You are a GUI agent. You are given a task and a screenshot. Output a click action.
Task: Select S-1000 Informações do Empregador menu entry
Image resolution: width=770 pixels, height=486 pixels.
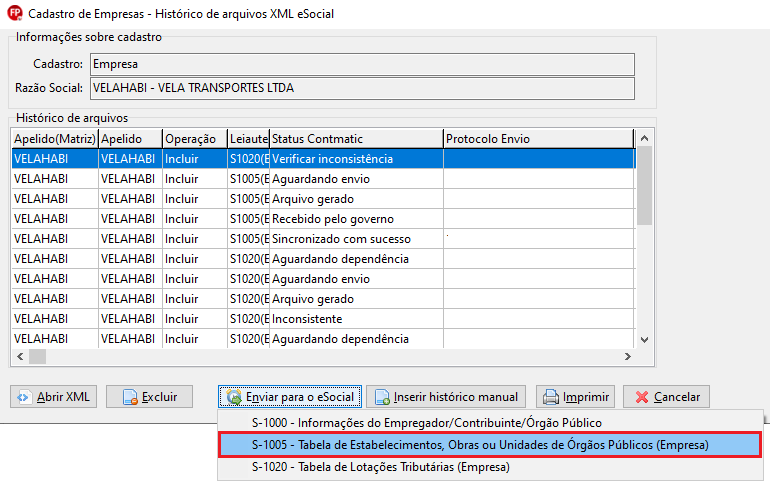click(490, 423)
